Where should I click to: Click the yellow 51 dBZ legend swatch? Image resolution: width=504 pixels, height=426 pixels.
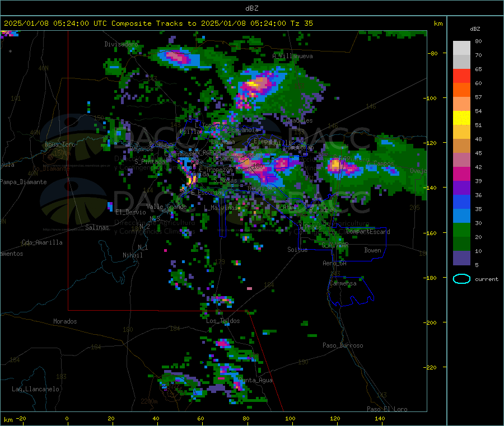click(461, 118)
